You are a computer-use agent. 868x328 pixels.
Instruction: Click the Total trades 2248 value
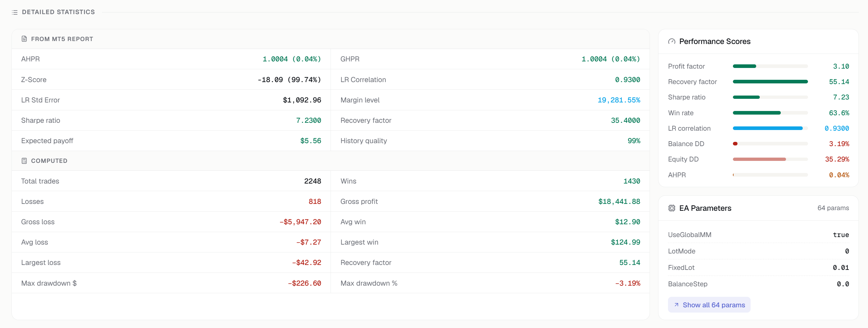[x=313, y=181]
